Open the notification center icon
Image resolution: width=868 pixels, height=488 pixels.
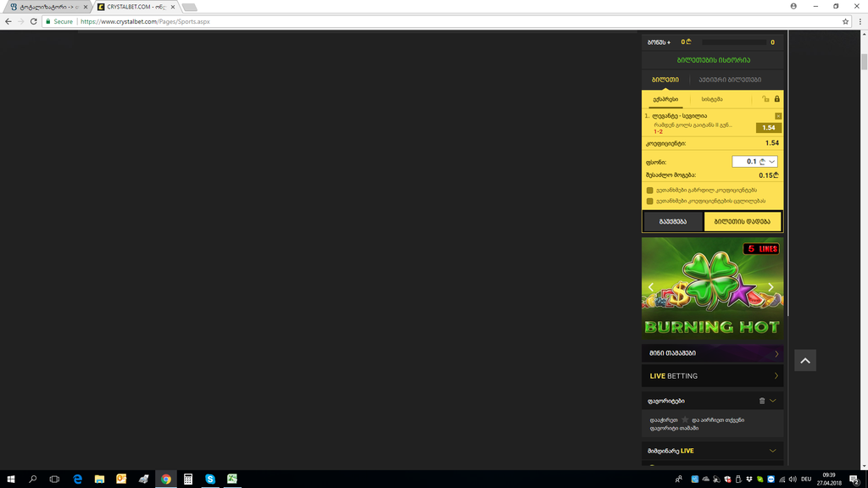click(854, 480)
